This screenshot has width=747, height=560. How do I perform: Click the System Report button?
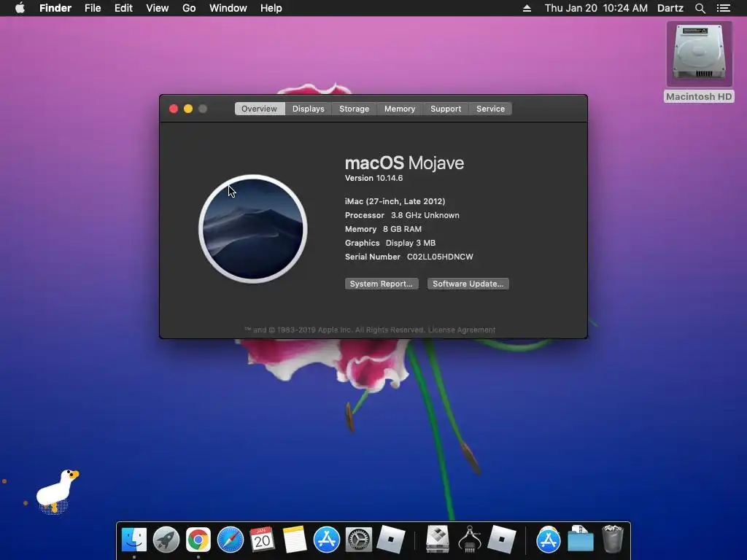tap(381, 284)
